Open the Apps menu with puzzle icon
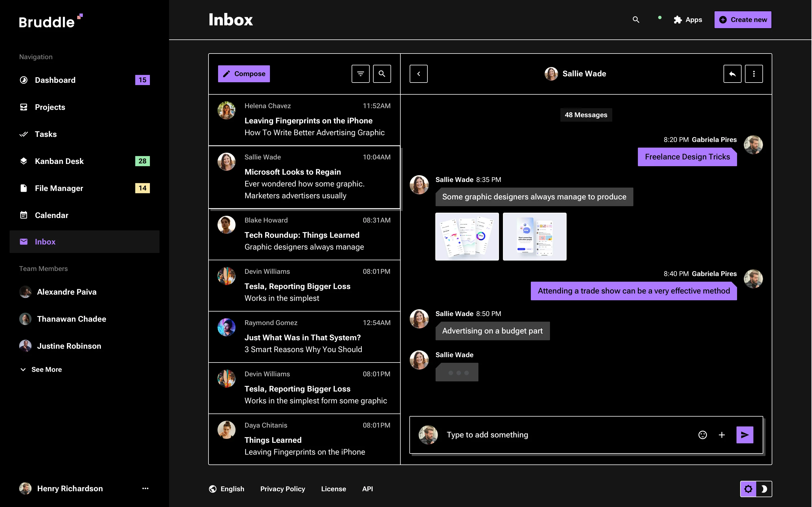This screenshot has height=507, width=812. (x=688, y=20)
